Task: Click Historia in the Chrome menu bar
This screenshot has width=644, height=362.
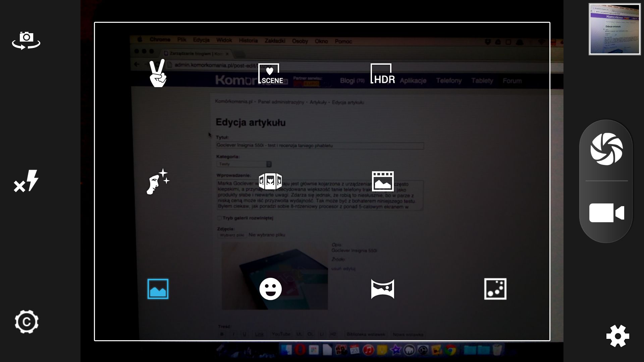Action: pyautogui.click(x=248, y=41)
